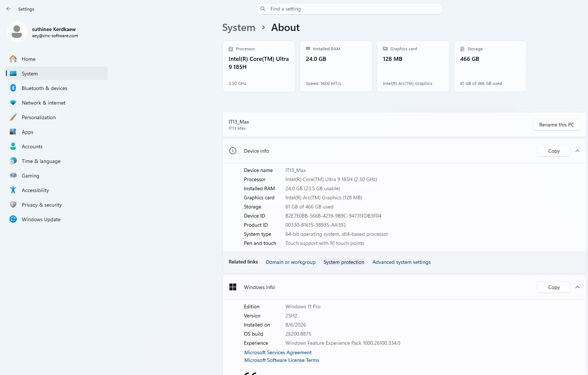
Task: Click the Personalization paintbrush icon
Action: point(13,117)
